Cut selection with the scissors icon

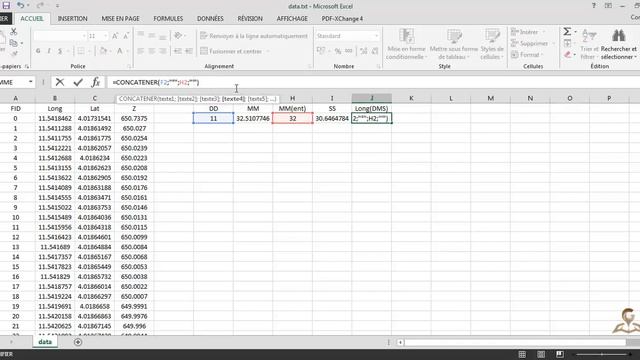click(13, 31)
